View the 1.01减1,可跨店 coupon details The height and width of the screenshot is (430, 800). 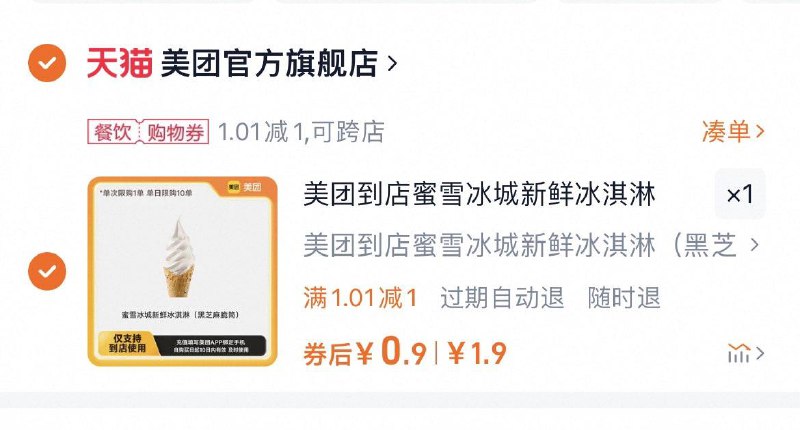click(x=301, y=132)
